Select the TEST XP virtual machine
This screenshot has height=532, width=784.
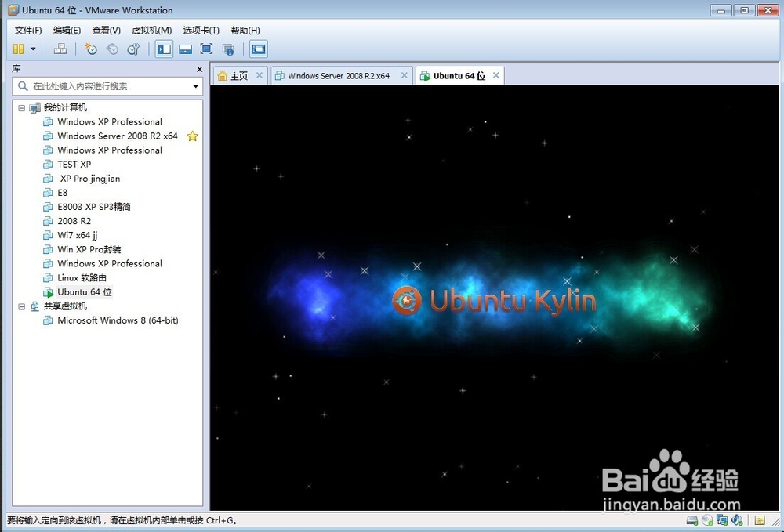pos(74,165)
